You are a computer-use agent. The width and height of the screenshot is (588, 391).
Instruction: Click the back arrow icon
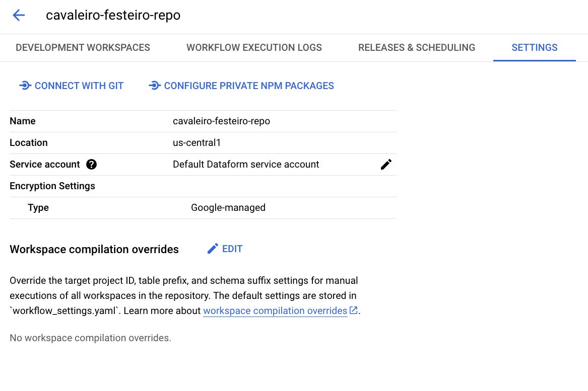click(x=19, y=15)
